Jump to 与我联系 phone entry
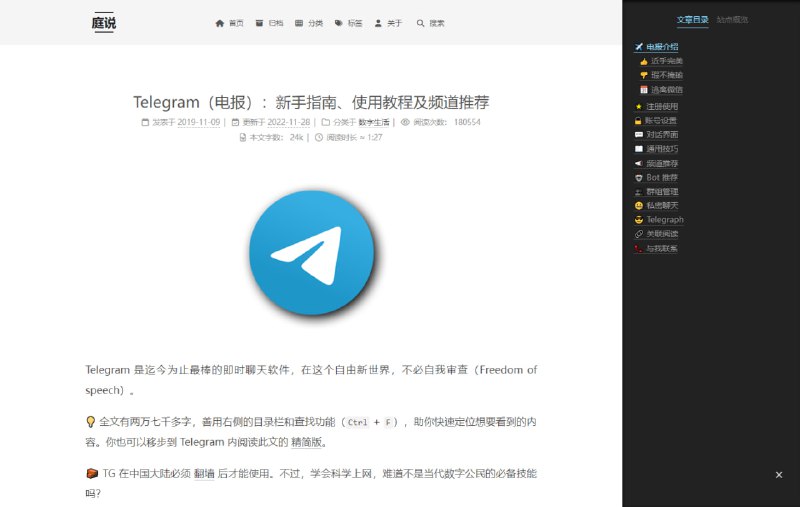 pyautogui.click(x=656, y=249)
